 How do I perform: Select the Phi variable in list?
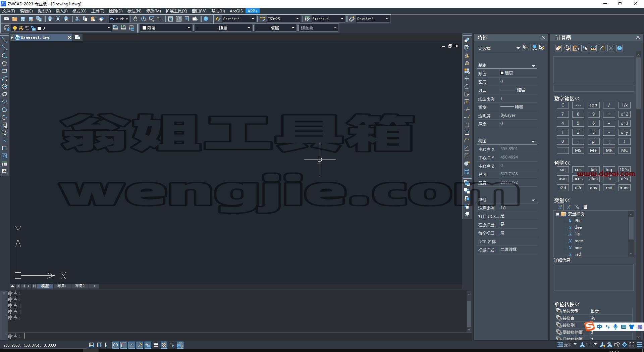577,221
